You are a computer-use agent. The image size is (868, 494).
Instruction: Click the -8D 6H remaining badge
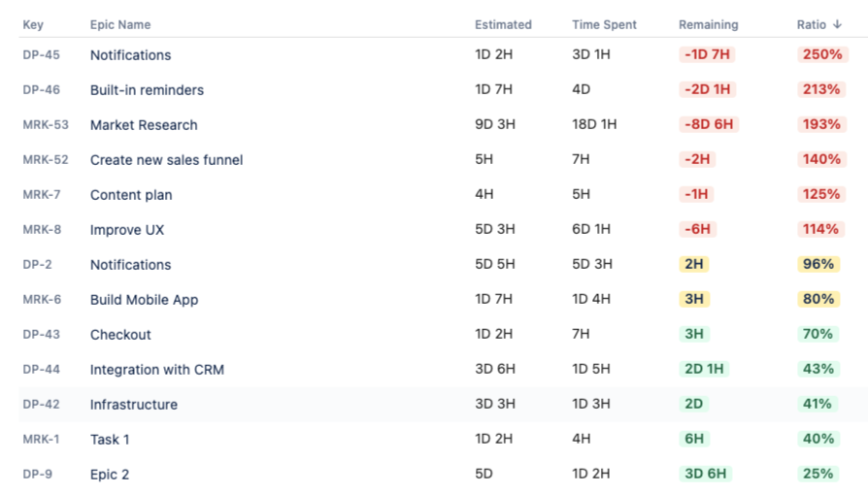pos(710,125)
